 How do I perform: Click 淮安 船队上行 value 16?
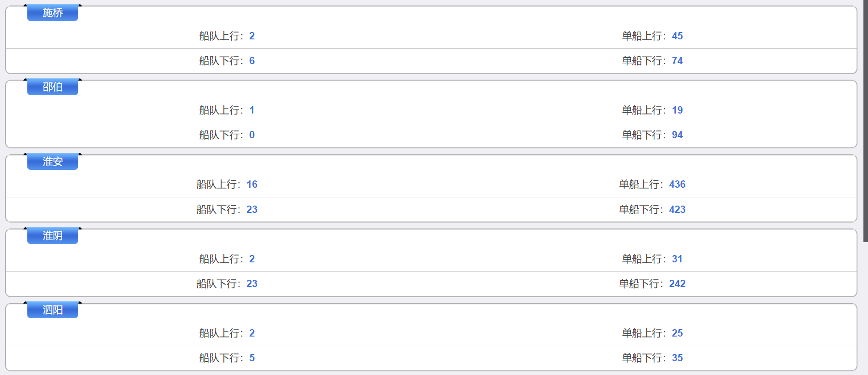(x=252, y=185)
